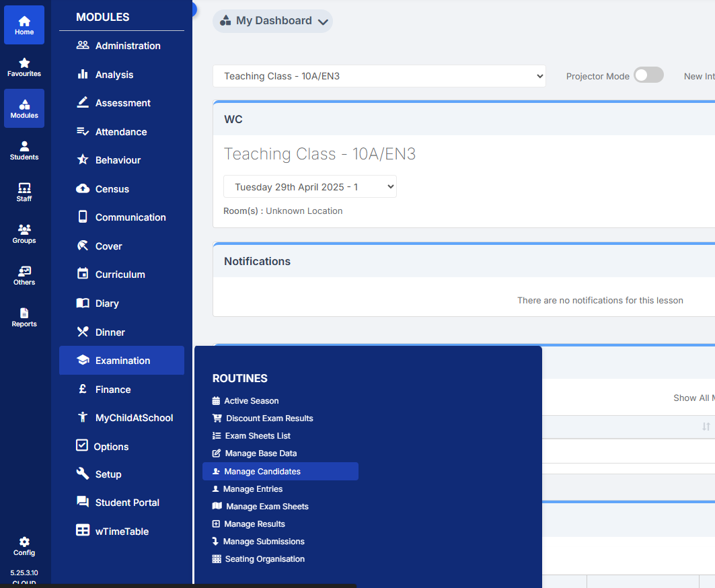The height and width of the screenshot is (588, 715).
Task: Open the Groups sidebar icon
Action: 24,233
